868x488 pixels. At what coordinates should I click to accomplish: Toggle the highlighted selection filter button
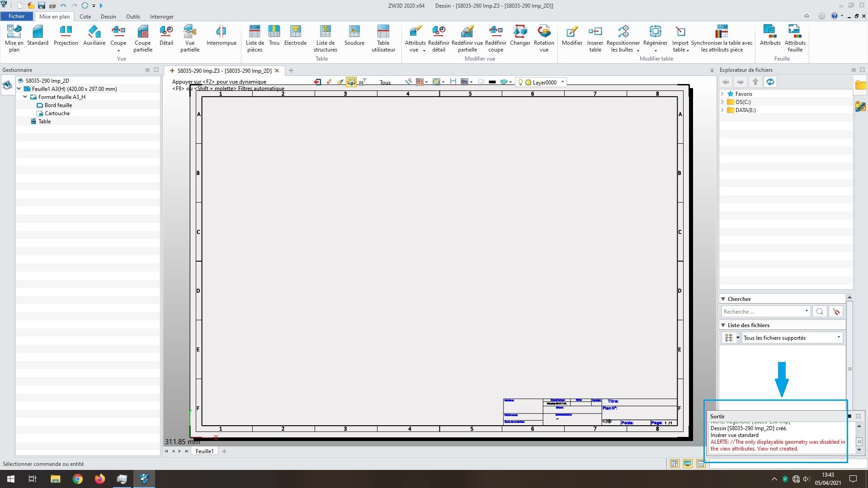(x=351, y=82)
